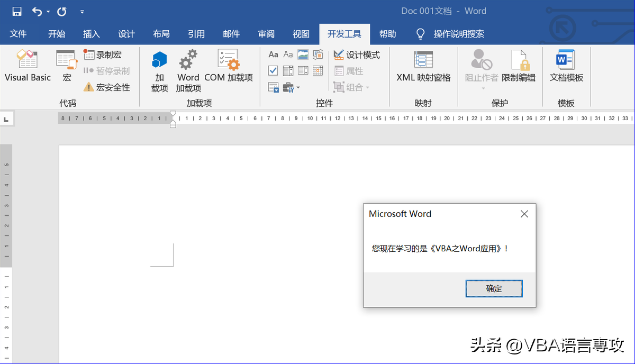The image size is (635, 364).
Task: Undo the last action
Action: (37, 11)
